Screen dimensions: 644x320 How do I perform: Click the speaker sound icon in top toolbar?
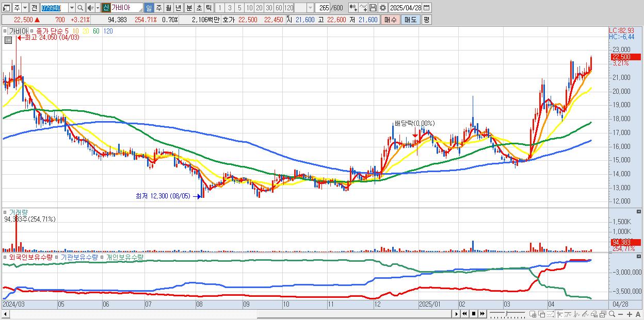pyautogui.click(x=90, y=8)
